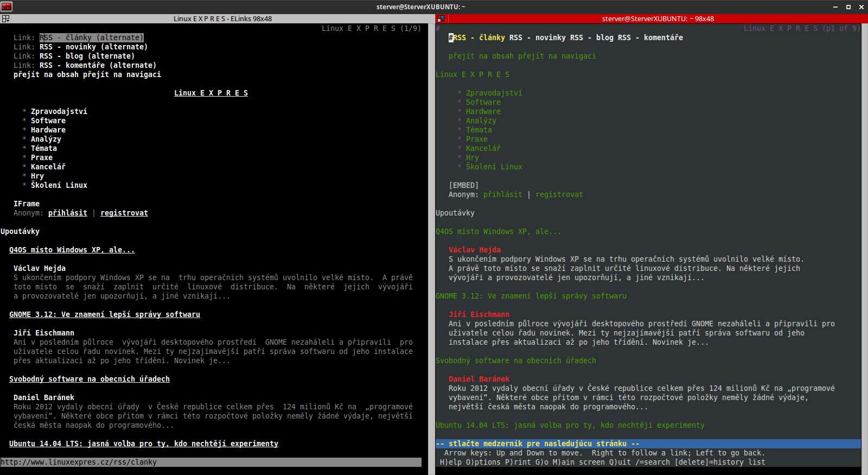Select Témata in ELinks left pane

44,148
